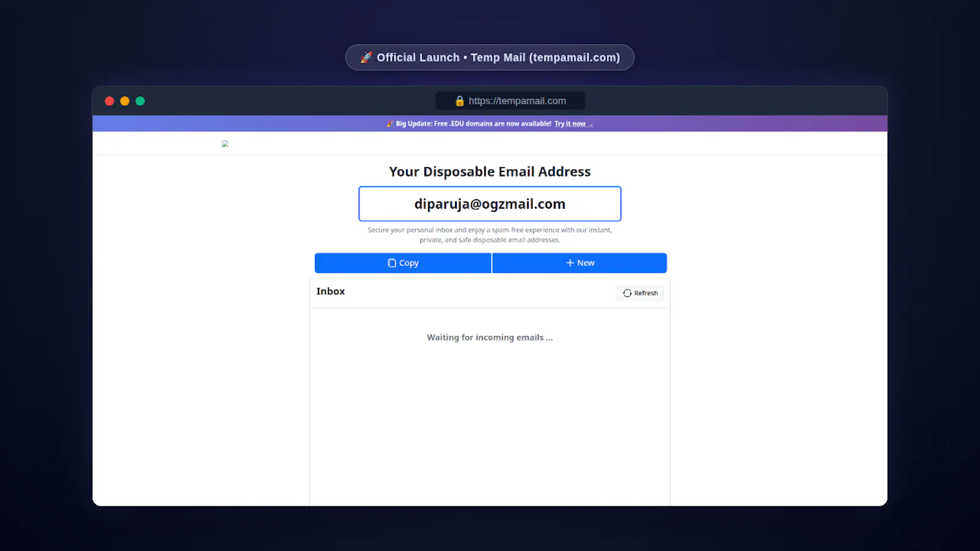Click the 'Big Update: Free .EDU domains' text
This screenshot has height=551, width=980.
click(473, 124)
